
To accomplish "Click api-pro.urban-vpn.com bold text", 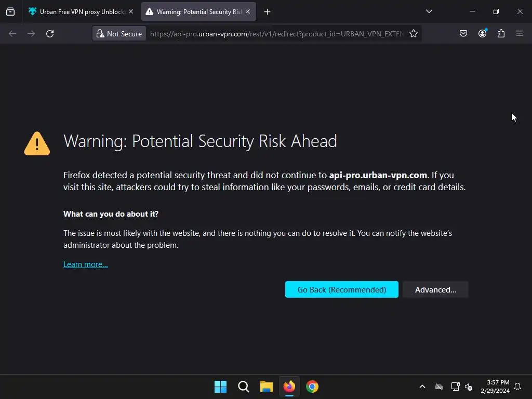I will click(378, 175).
